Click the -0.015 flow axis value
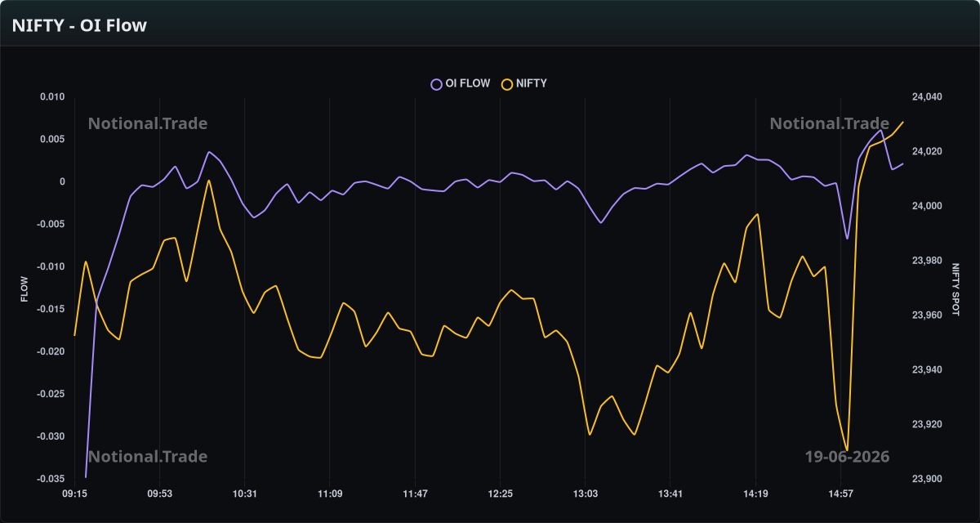The image size is (980, 523). [51, 309]
